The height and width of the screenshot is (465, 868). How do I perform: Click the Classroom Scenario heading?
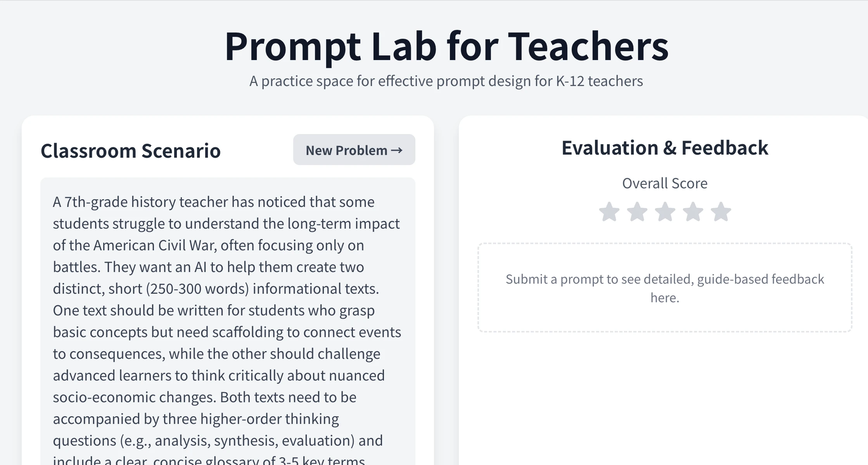130,150
